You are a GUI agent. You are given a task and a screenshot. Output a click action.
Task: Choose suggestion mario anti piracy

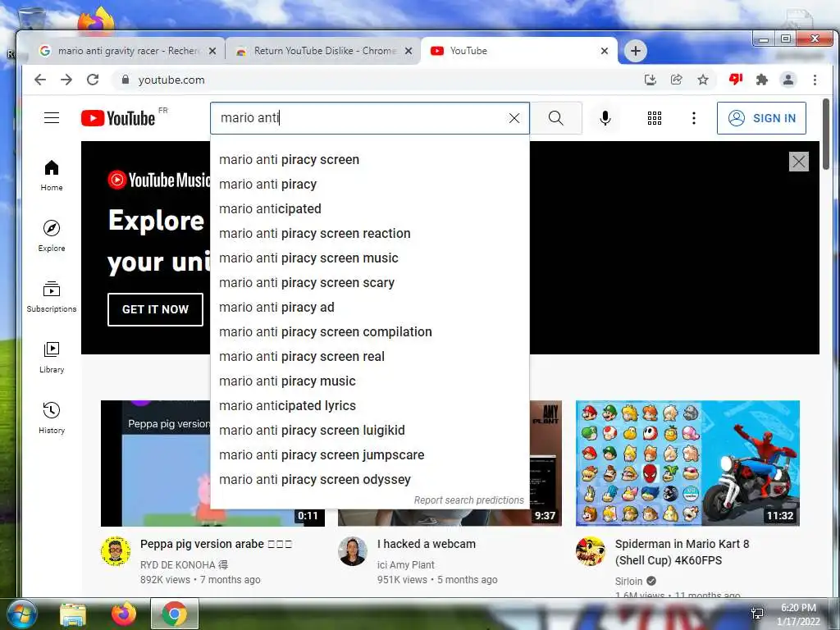[x=370, y=185]
